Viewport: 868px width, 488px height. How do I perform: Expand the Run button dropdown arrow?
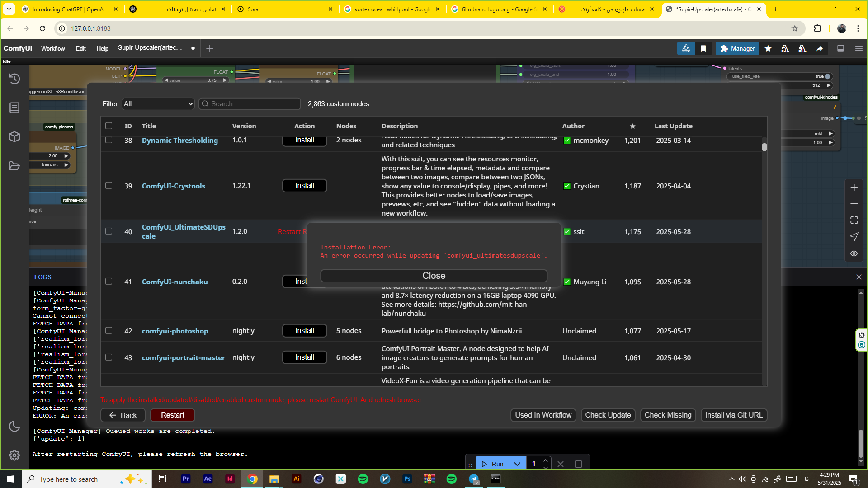517,464
